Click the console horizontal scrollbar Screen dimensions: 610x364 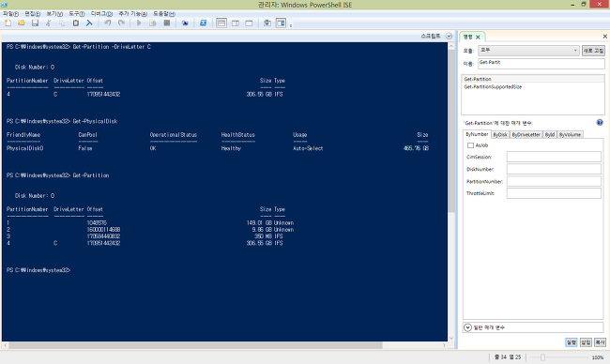pyautogui.click(x=196, y=345)
